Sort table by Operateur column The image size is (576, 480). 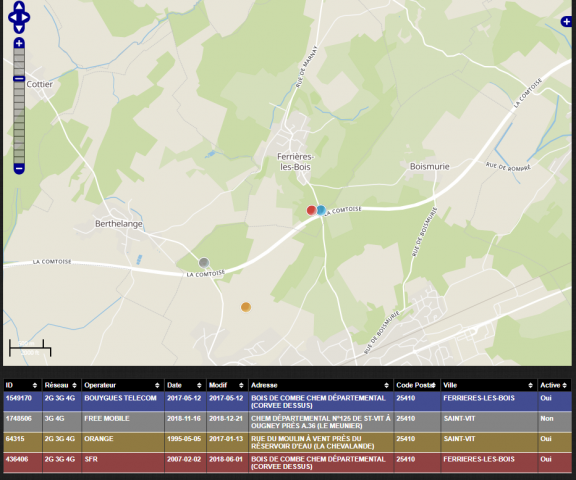coord(122,385)
